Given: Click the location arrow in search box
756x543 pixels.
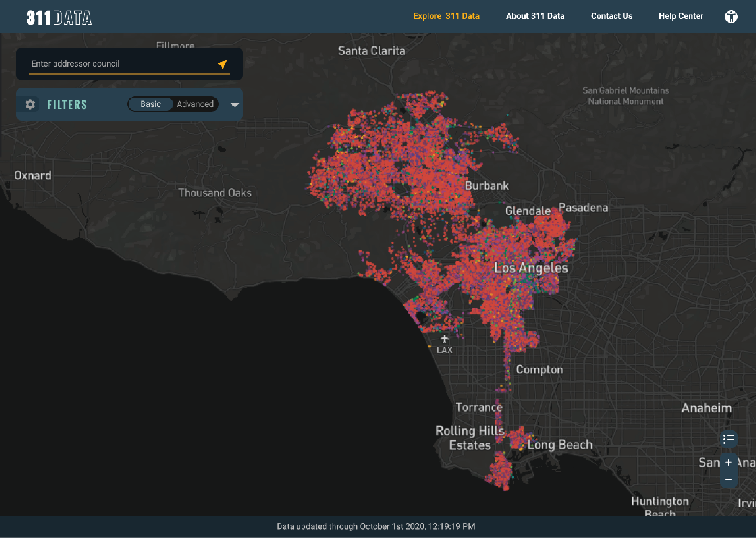Looking at the screenshot, I should coord(222,64).
